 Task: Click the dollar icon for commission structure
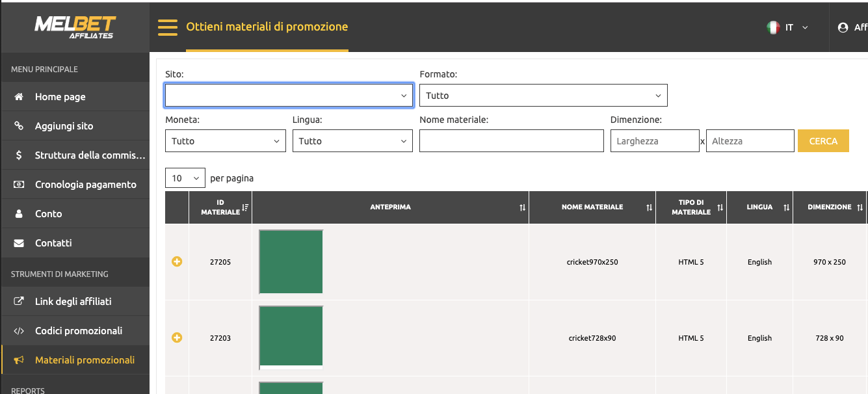click(19, 155)
